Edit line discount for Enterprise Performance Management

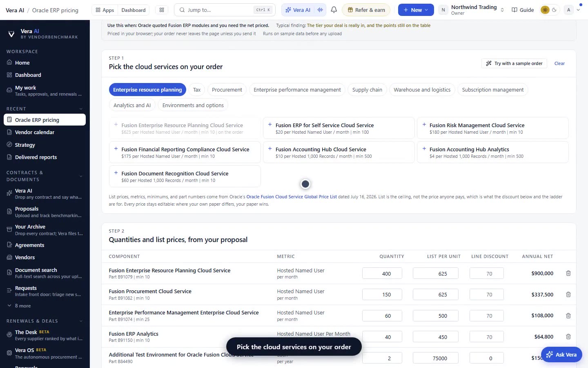(487, 316)
